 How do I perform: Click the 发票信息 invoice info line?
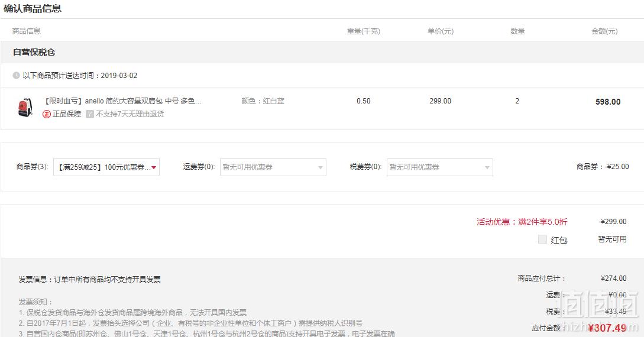[x=89, y=280]
